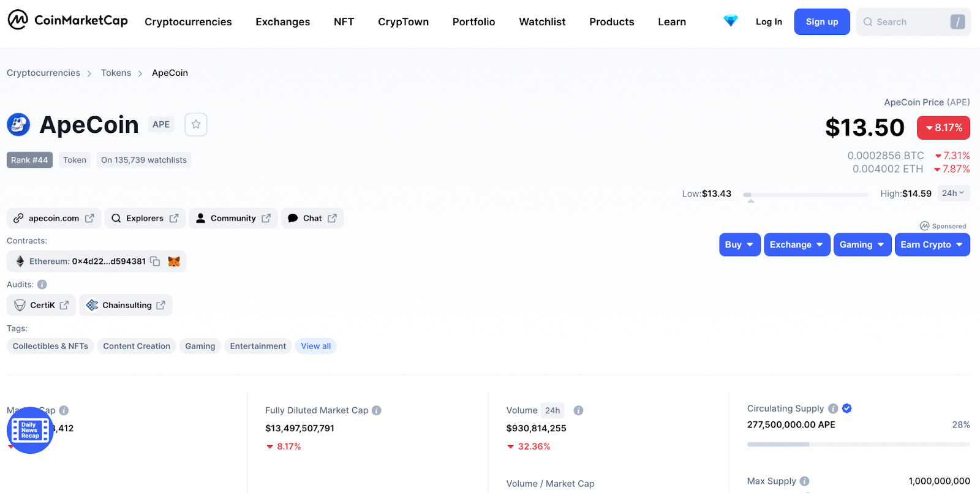This screenshot has width=980, height=493.
Task: Select the Collectibles & NFTs tag
Action: click(x=50, y=346)
